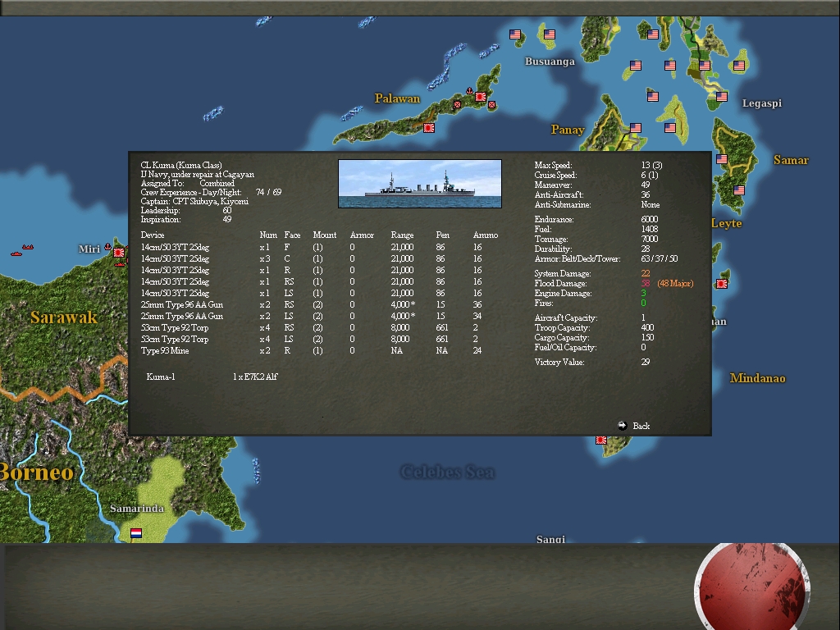This screenshot has height=630, width=840.
Task: Select the crown-shaped red task force west of Miri
Action: (x=28, y=247)
